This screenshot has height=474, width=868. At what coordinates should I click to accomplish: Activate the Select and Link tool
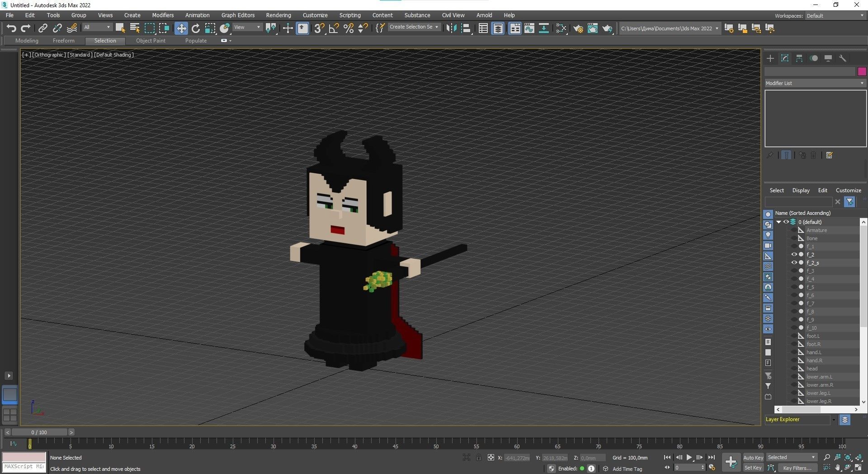[x=42, y=28]
